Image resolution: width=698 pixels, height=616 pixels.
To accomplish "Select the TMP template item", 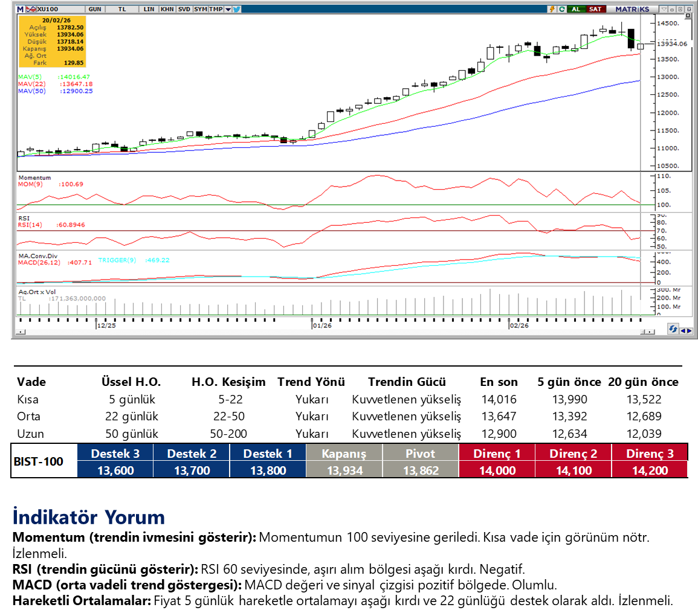I will pyautogui.click(x=216, y=9).
